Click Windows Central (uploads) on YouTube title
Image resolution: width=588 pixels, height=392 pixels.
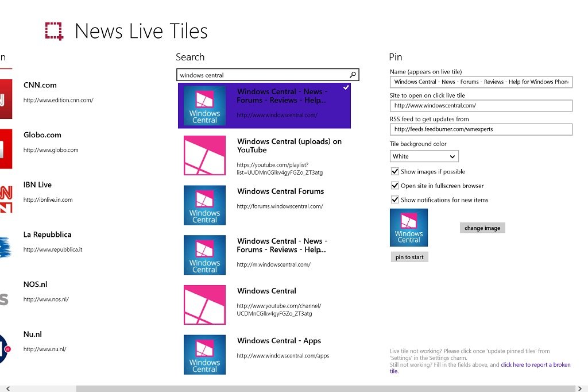(289, 145)
